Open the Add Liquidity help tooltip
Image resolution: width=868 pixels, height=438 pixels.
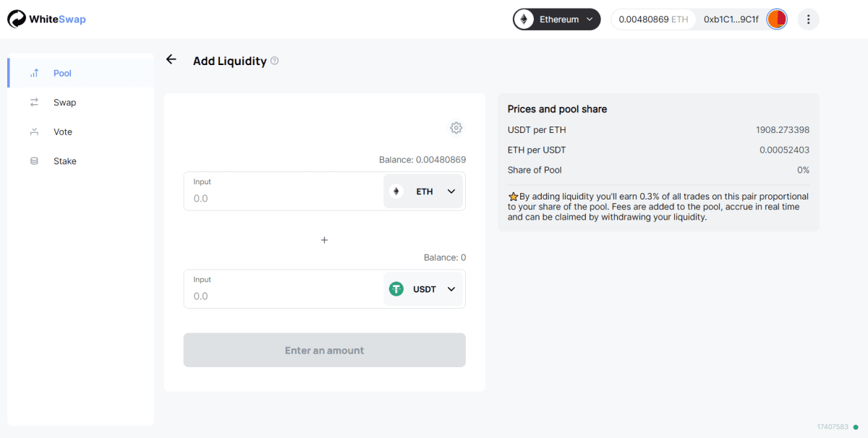pyautogui.click(x=275, y=61)
